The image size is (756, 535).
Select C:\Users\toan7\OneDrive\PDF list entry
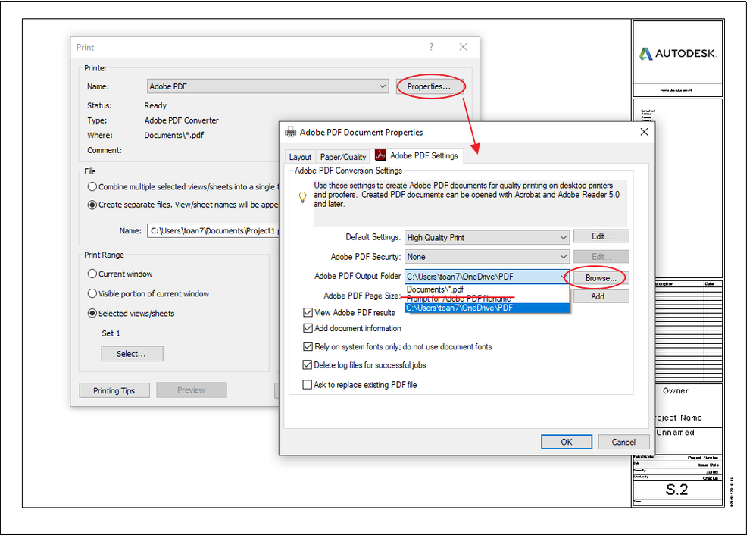pyautogui.click(x=487, y=308)
